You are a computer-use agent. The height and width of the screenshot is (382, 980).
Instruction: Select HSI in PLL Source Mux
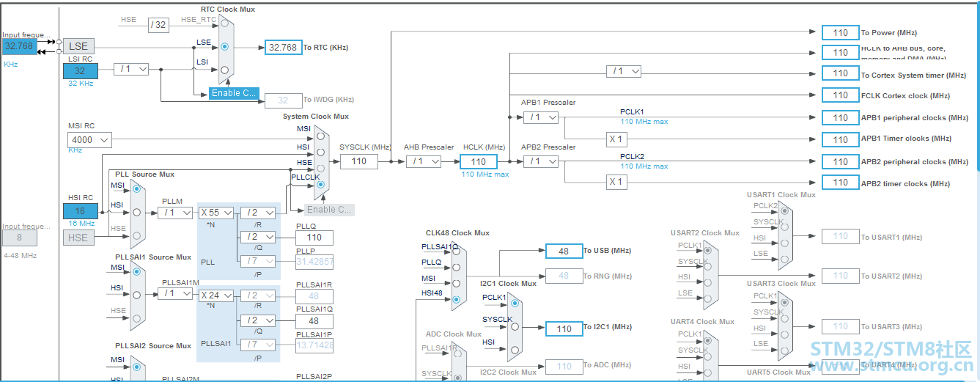click(136, 212)
